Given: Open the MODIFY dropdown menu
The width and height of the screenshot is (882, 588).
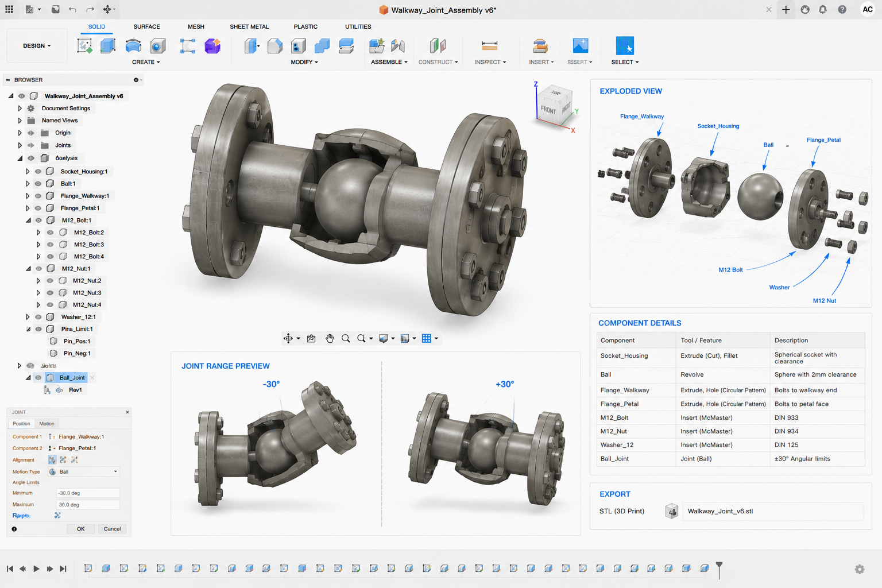Looking at the screenshot, I should tap(304, 62).
